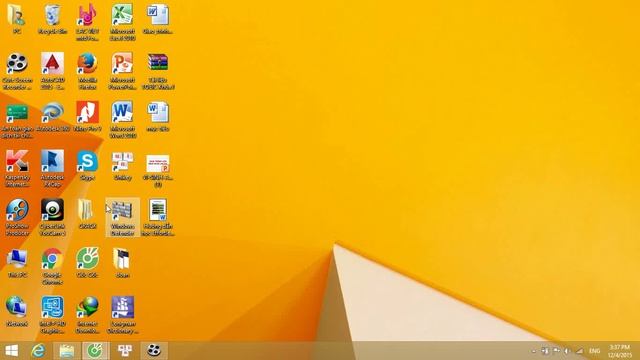Select film reel screen recorder icon on desktop
This screenshot has height=360, width=640.
point(17,71)
